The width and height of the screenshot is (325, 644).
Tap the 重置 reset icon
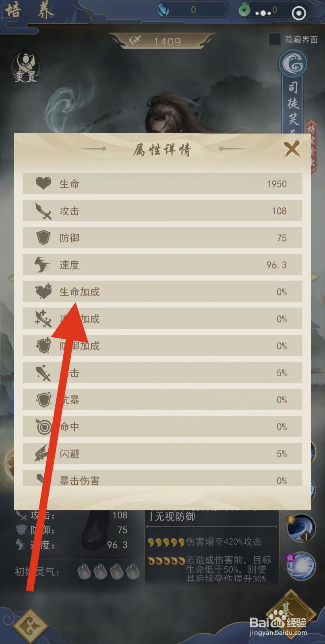point(26,67)
